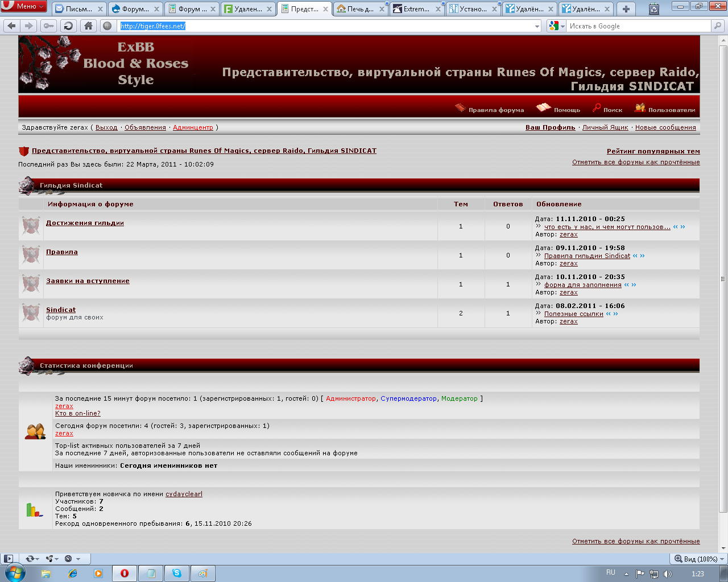This screenshot has width=728, height=582.
Task: Click the Заявки на вступление forum status icon
Action: [31, 284]
